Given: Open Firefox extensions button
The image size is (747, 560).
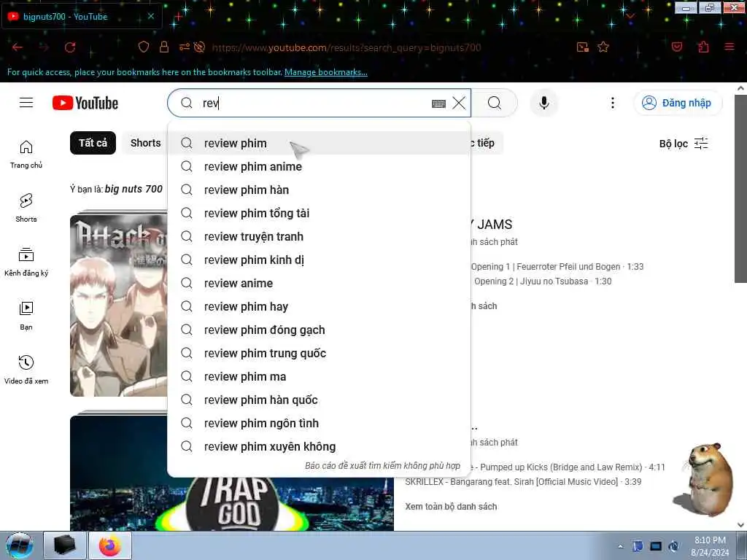Looking at the screenshot, I should [703, 47].
